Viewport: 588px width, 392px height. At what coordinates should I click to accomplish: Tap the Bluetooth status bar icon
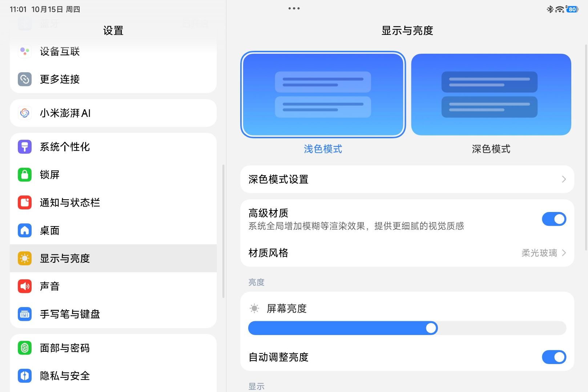point(550,9)
